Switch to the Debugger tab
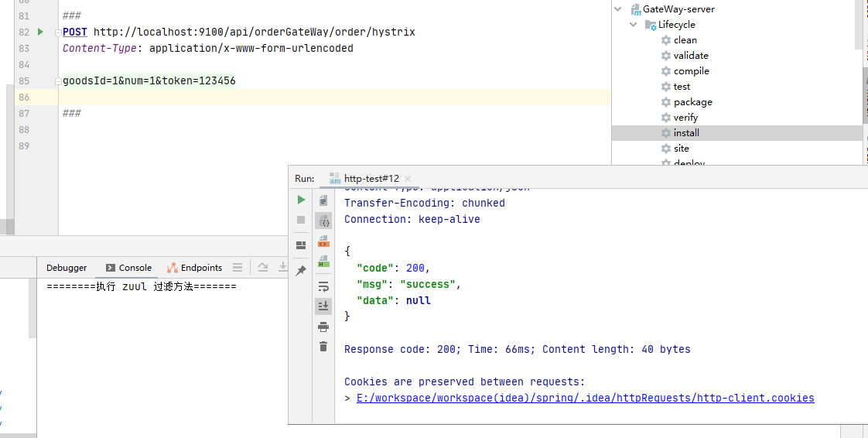The image size is (868, 438). [67, 268]
